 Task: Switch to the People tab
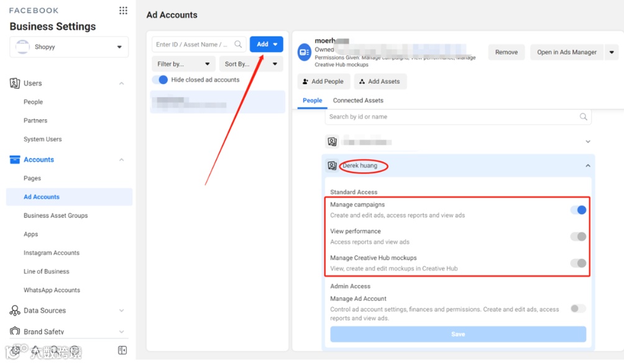[x=313, y=101]
